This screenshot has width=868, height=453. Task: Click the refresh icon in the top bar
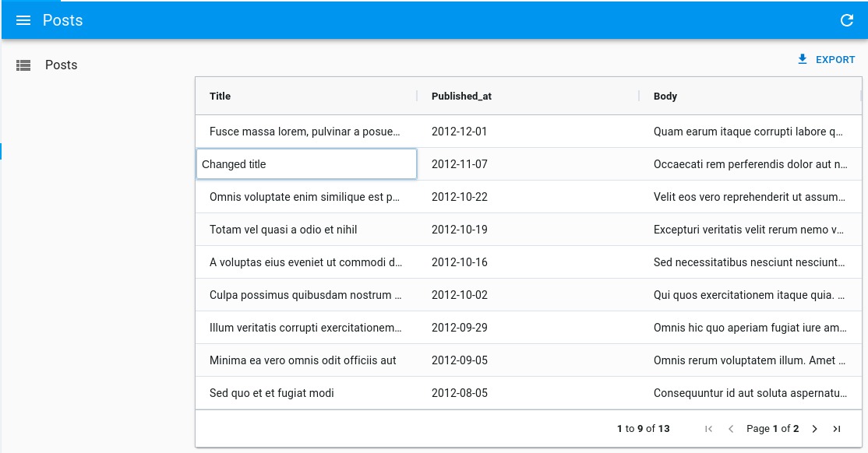click(847, 20)
